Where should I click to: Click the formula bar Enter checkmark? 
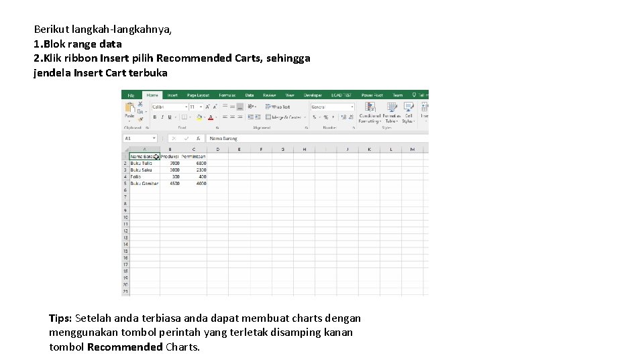coord(186,138)
